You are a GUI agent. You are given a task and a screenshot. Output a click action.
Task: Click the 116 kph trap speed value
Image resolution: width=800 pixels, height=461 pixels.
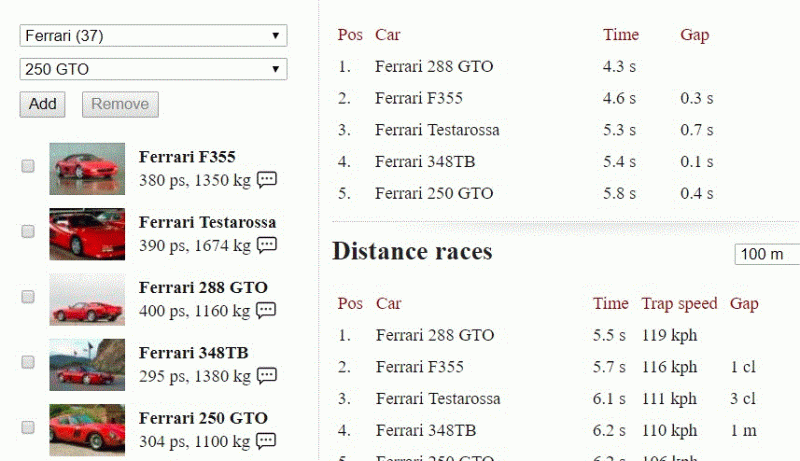[x=669, y=367]
